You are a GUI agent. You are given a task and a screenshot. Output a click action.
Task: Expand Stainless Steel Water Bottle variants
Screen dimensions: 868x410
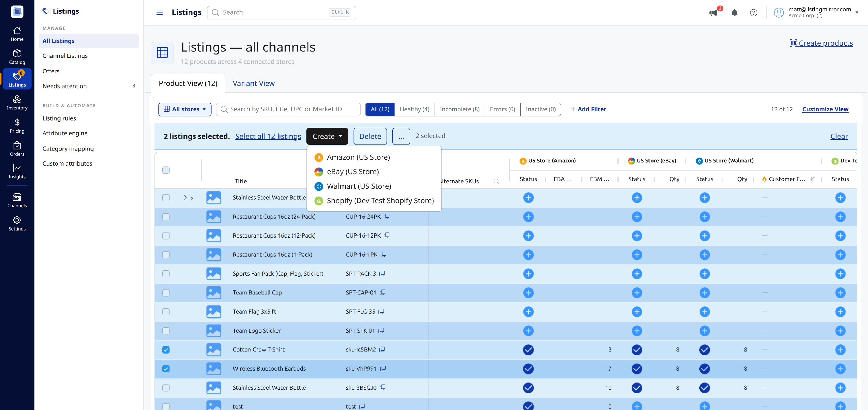tap(185, 197)
